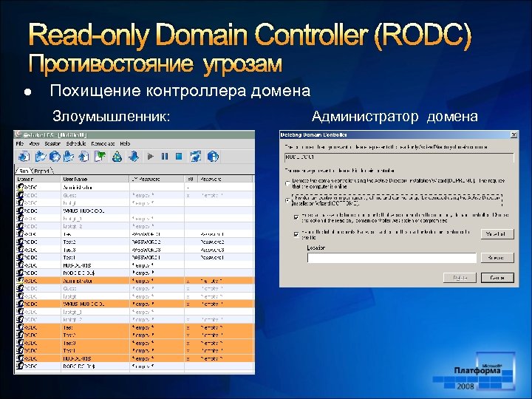
Task: Select the orange Administrator row
Action: tap(134, 281)
